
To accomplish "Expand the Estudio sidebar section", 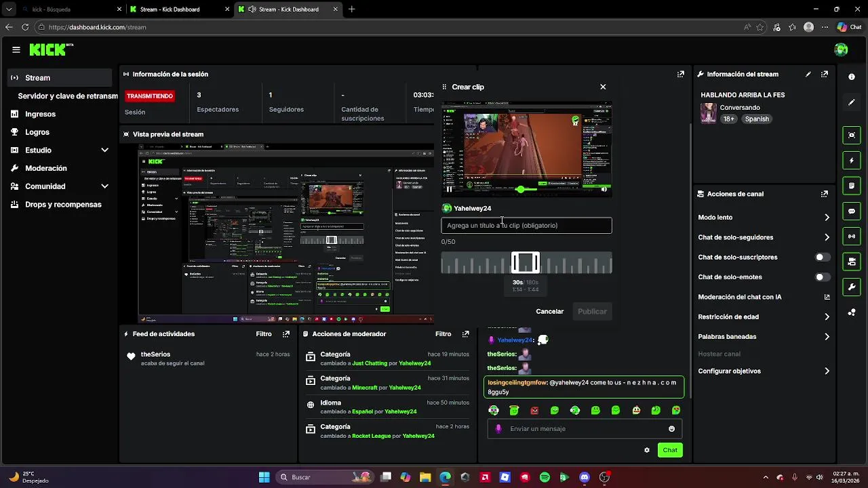I will (104, 150).
